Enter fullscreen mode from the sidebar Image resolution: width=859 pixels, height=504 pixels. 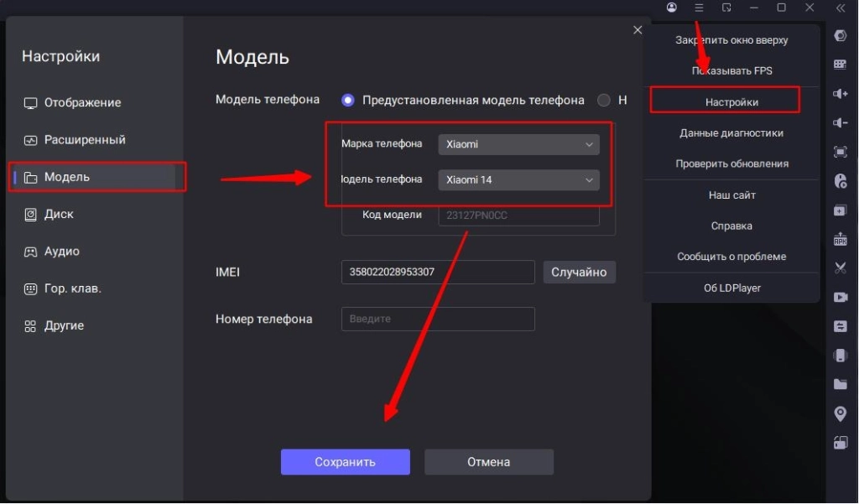point(840,152)
